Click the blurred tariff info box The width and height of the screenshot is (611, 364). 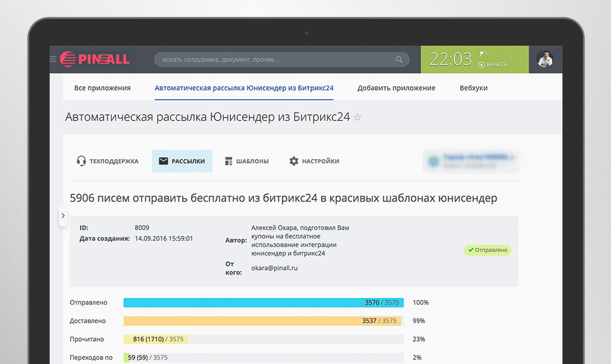point(470,161)
